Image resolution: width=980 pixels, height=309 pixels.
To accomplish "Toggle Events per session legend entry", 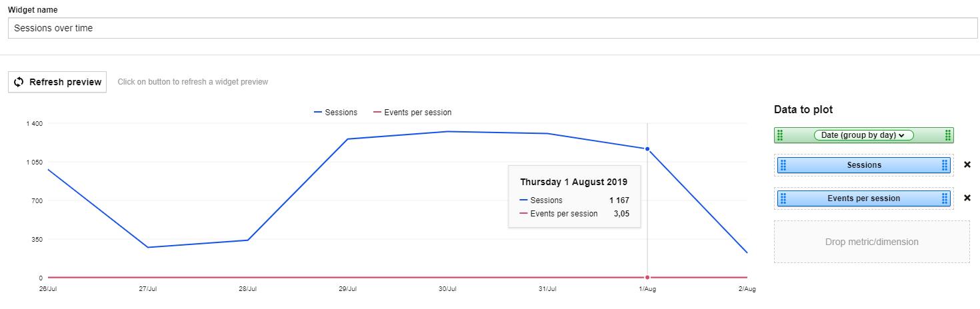I will (x=411, y=113).
